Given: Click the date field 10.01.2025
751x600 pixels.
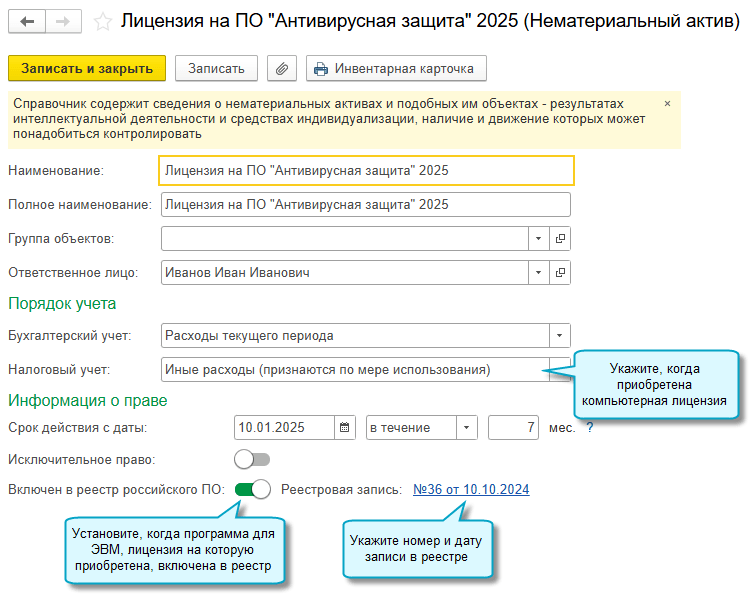Looking at the screenshot, I should tap(284, 427).
